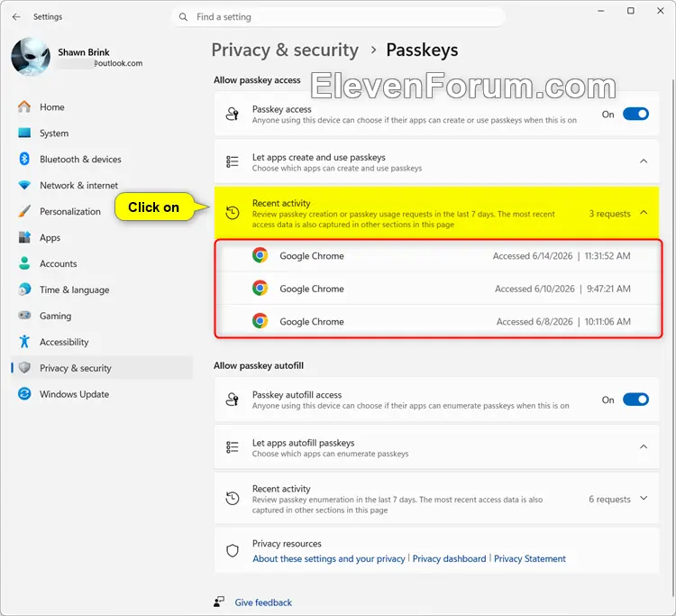Click the Privacy resources shield icon
The image size is (676, 616).
233,551
